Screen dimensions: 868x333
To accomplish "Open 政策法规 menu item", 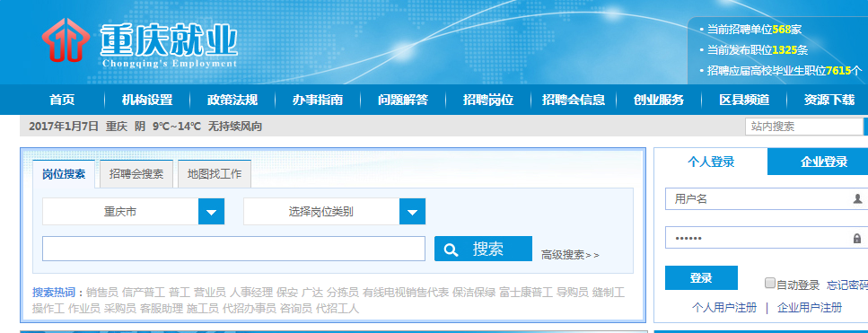I will tap(232, 101).
